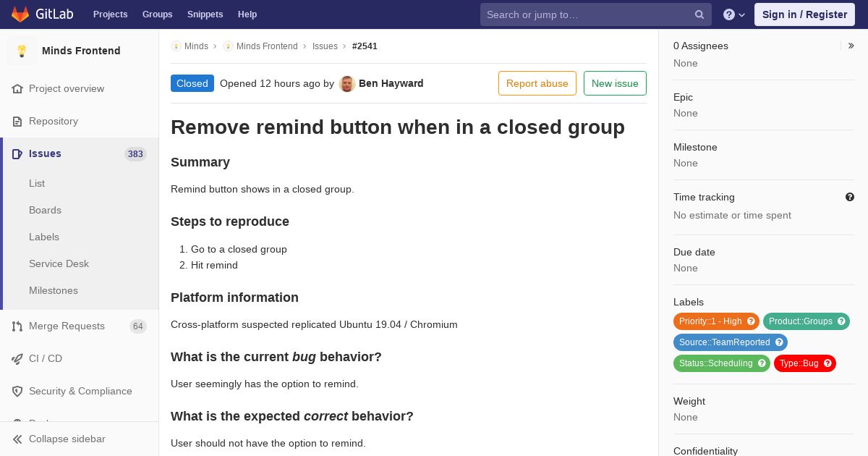Click the search magnifier icon
Viewport: 868px width, 456px height.
coord(699,14)
